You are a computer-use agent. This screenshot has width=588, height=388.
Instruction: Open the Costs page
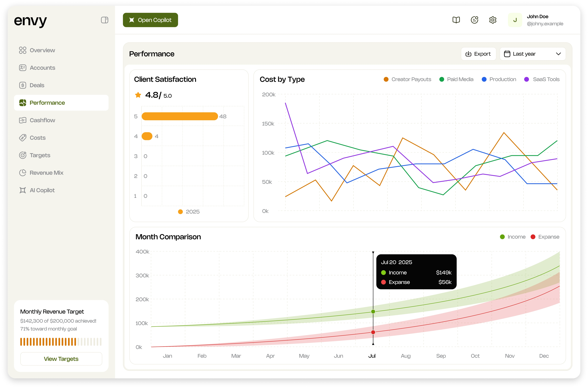(x=61, y=138)
